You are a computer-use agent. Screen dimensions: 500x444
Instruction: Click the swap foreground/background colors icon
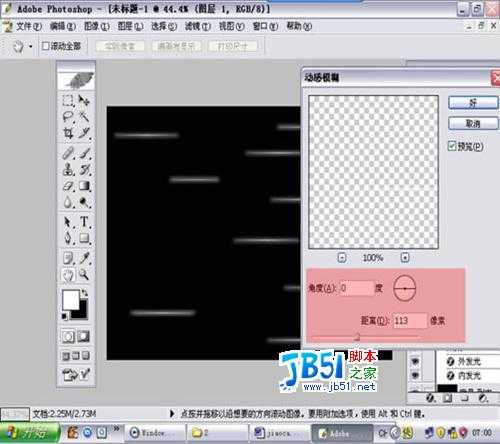(85, 293)
